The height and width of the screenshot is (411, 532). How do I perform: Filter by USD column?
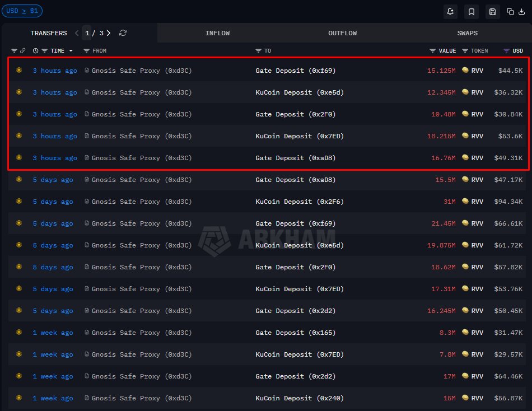506,50
